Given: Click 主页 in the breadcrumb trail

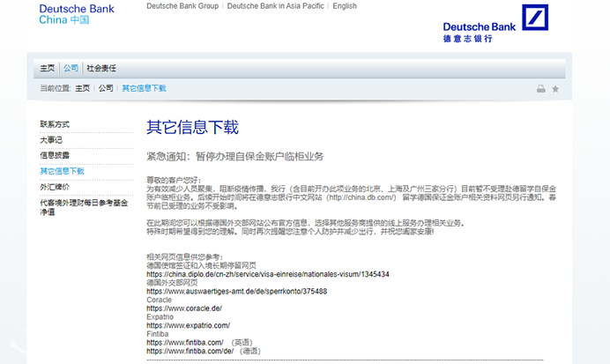Looking at the screenshot, I should [x=82, y=88].
